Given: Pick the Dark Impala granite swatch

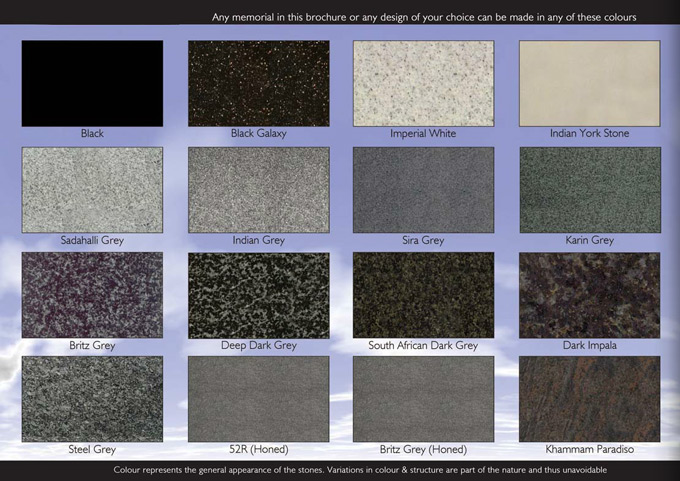Looking at the screenshot, I should click(590, 295).
